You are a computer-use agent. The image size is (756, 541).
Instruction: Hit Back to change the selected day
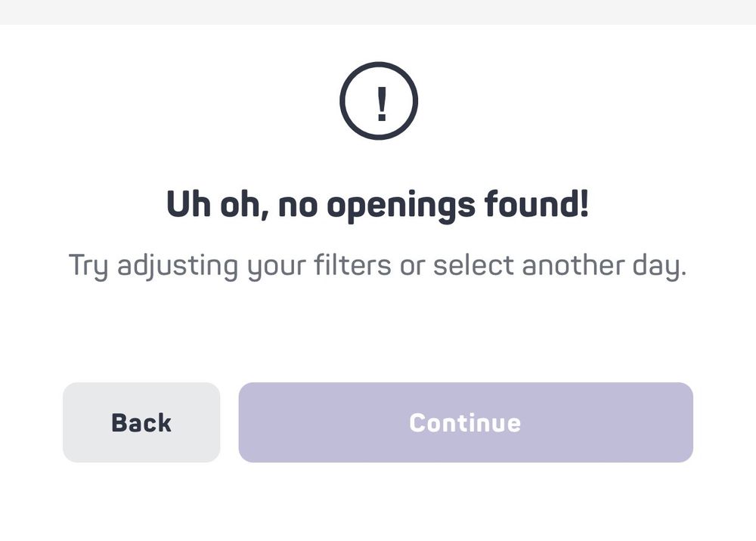tap(141, 422)
